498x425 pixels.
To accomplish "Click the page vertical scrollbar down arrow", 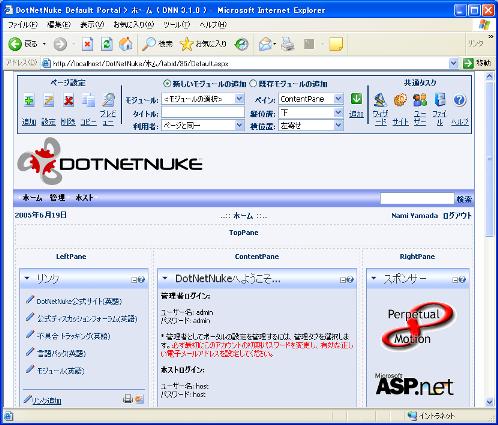I will click(x=489, y=402).
